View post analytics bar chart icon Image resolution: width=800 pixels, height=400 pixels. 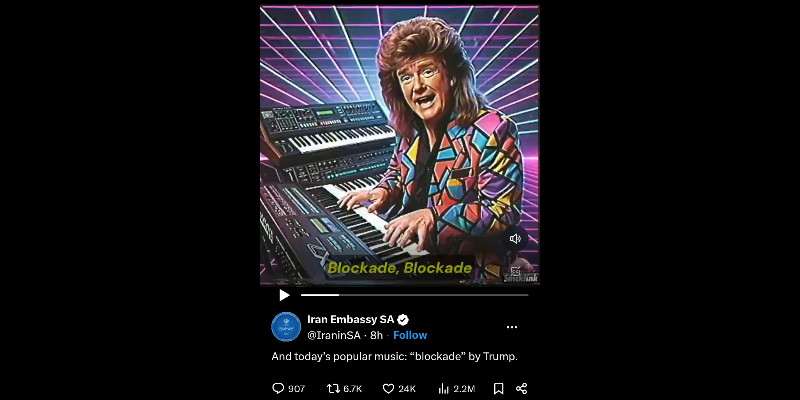pyautogui.click(x=444, y=389)
